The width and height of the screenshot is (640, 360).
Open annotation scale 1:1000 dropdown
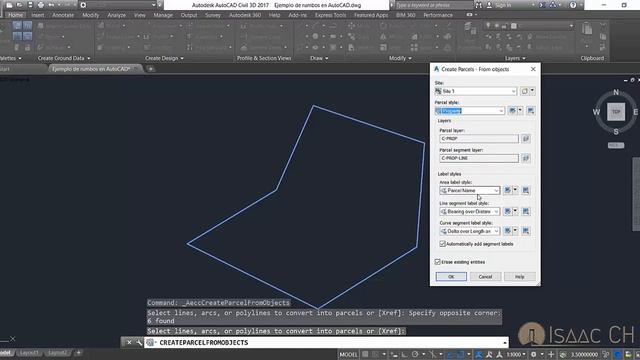pyautogui.click(x=516, y=354)
